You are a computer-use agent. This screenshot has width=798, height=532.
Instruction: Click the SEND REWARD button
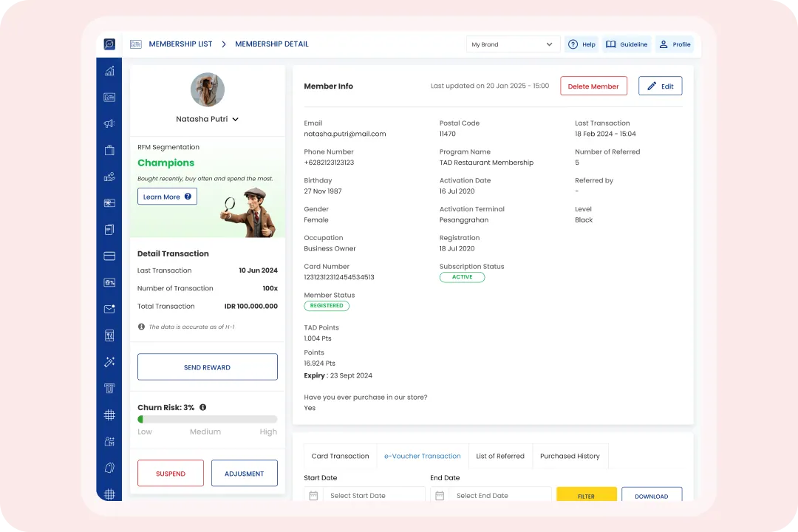click(208, 367)
